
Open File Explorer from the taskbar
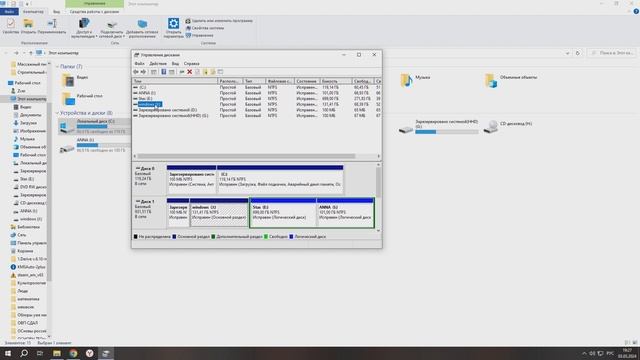coord(57,353)
